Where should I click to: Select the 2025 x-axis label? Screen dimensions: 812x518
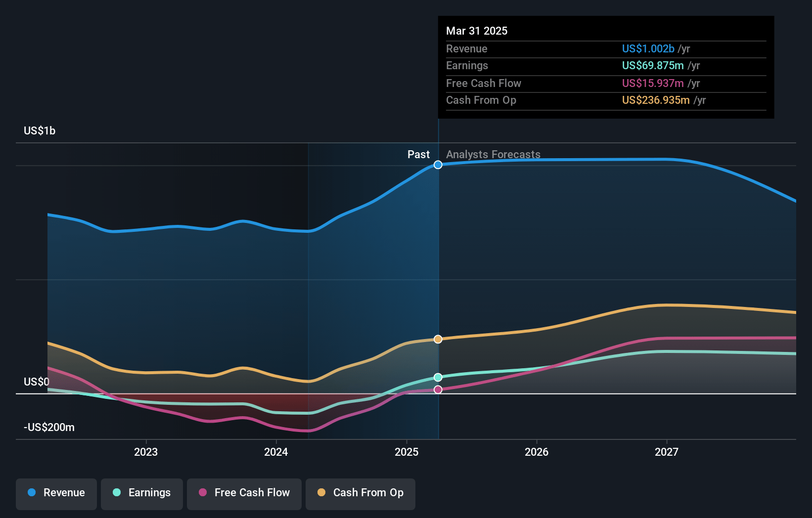406,452
